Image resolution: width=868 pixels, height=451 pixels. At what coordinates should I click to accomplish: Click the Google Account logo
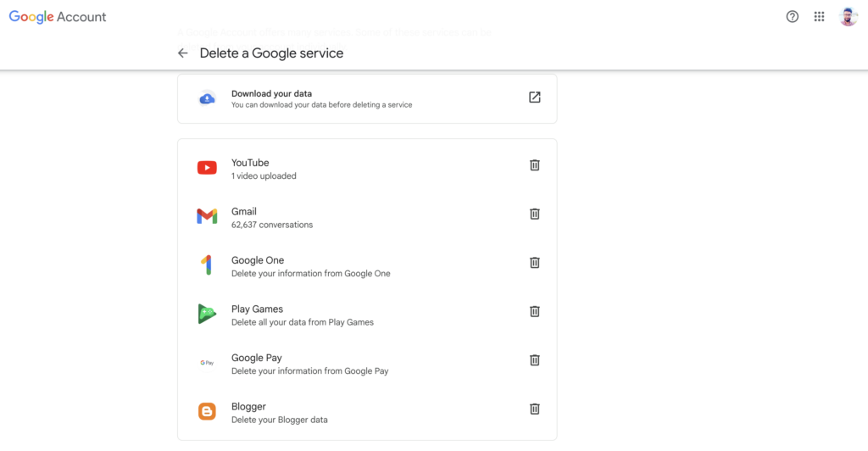(58, 17)
